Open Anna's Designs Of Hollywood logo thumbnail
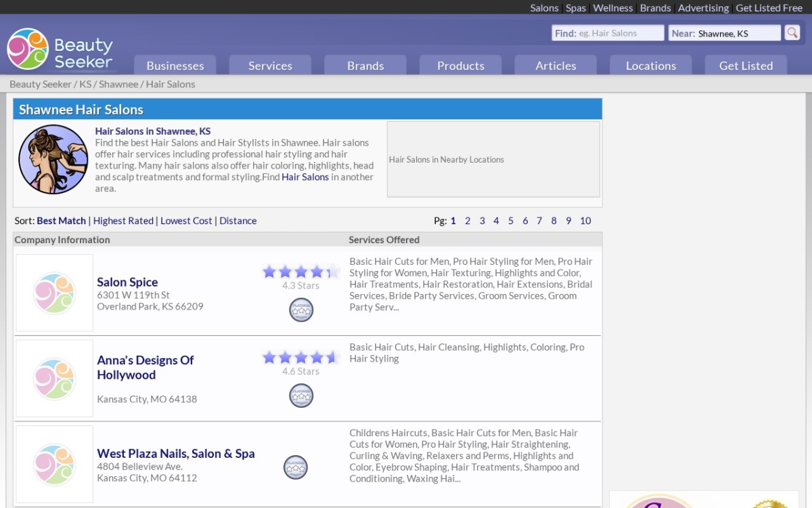This screenshot has height=508, width=812. (x=55, y=379)
